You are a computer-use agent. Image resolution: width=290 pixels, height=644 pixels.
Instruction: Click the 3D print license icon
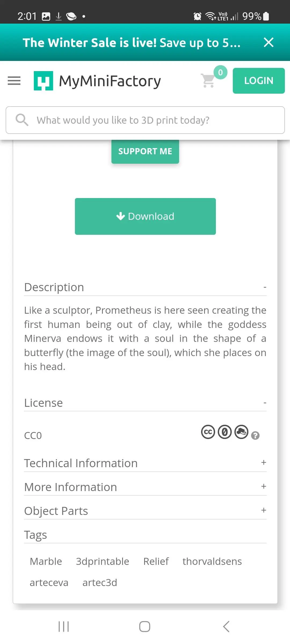241,432
